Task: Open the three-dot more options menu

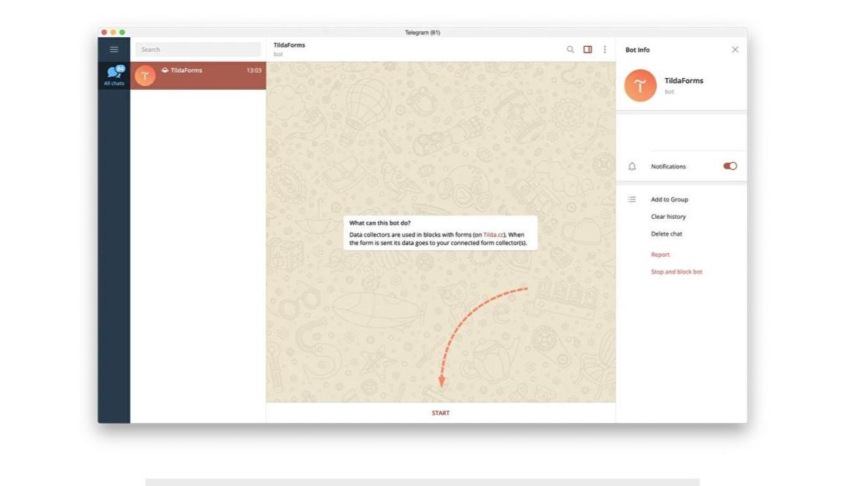Action: coord(605,50)
